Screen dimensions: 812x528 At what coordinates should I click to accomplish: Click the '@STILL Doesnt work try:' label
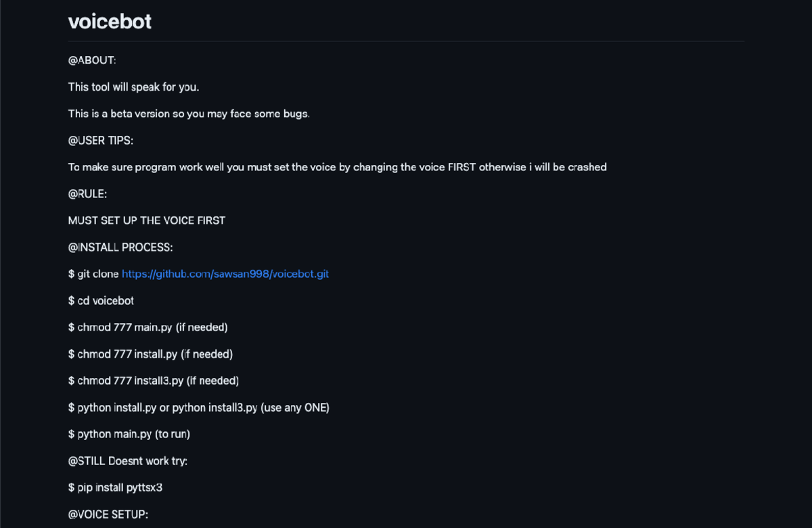(128, 461)
